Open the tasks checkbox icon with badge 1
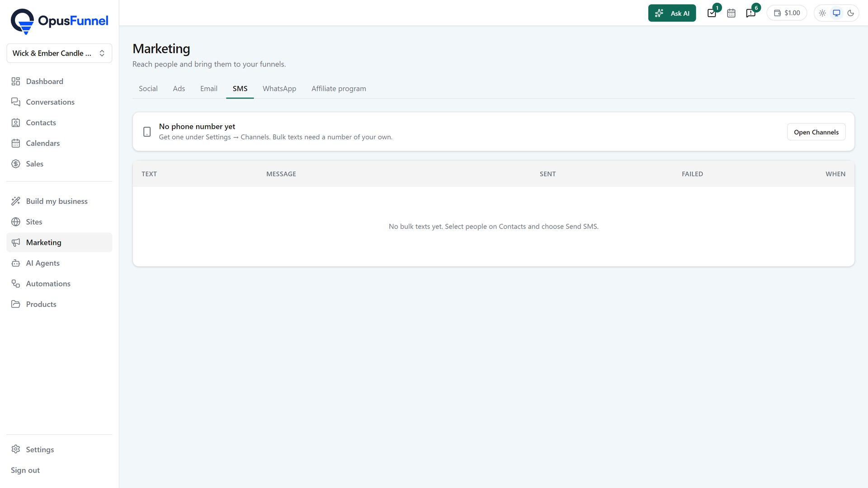Viewport: 868px width, 488px height. click(x=712, y=13)
